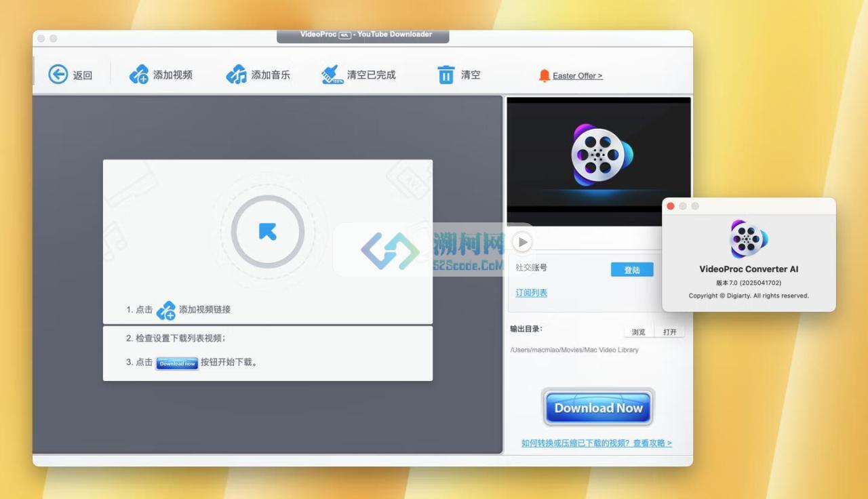The height and width of the screenshot is (499, 868).
Task: Click the 2. 检查设置下载列表视频 instruction text
Action: pyautogui.click(x=176, y=338)
